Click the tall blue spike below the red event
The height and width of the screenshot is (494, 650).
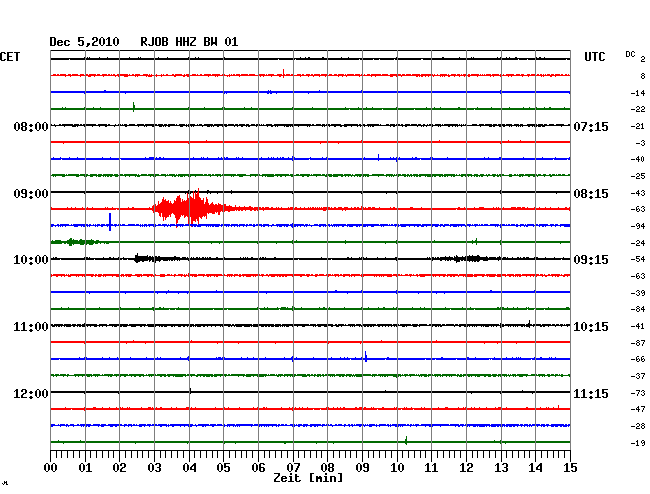(x=110, y=222)
